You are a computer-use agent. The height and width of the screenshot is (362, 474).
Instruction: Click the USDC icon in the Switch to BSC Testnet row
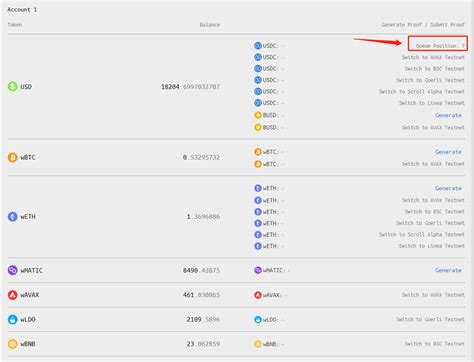tap(258, 69)
